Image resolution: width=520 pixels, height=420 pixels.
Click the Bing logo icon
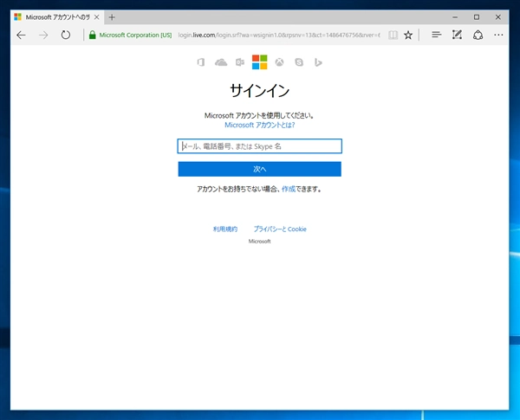pyautogui.click(x=318, y=62)
